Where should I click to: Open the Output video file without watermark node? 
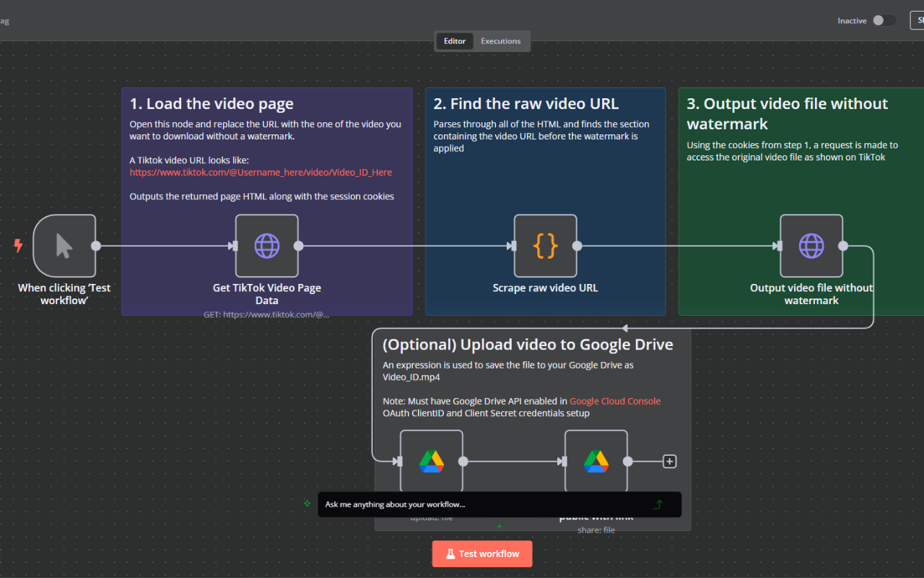click(811, 246)
